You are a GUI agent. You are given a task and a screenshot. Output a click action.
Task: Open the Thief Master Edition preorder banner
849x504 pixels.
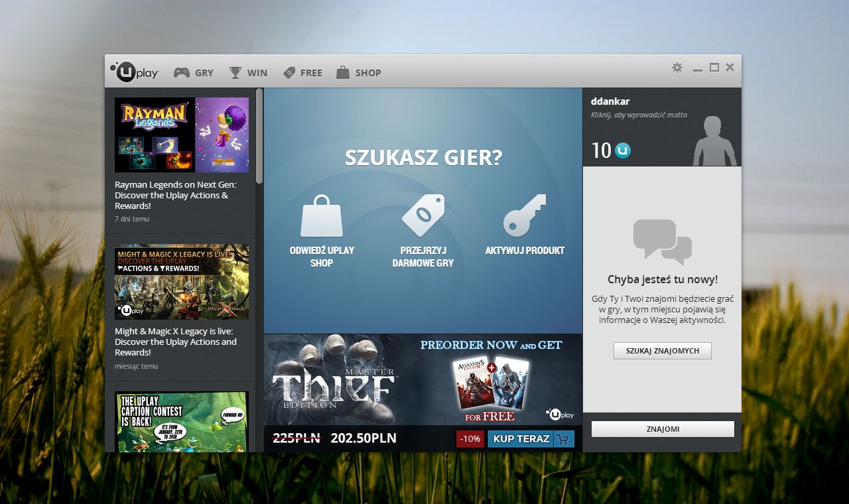click(x=423, y=379)
